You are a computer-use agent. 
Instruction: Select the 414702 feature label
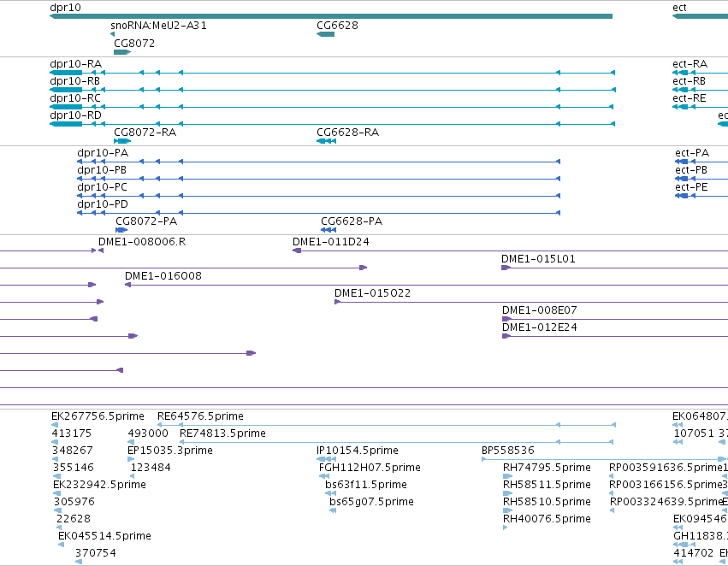point(694,554)
